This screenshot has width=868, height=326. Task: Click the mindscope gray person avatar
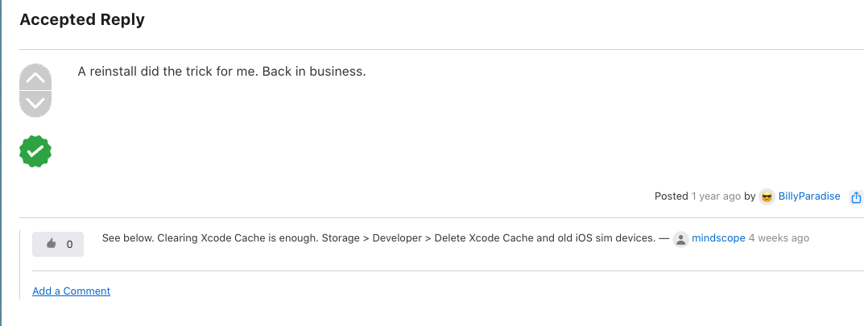(x=680, y=239)
